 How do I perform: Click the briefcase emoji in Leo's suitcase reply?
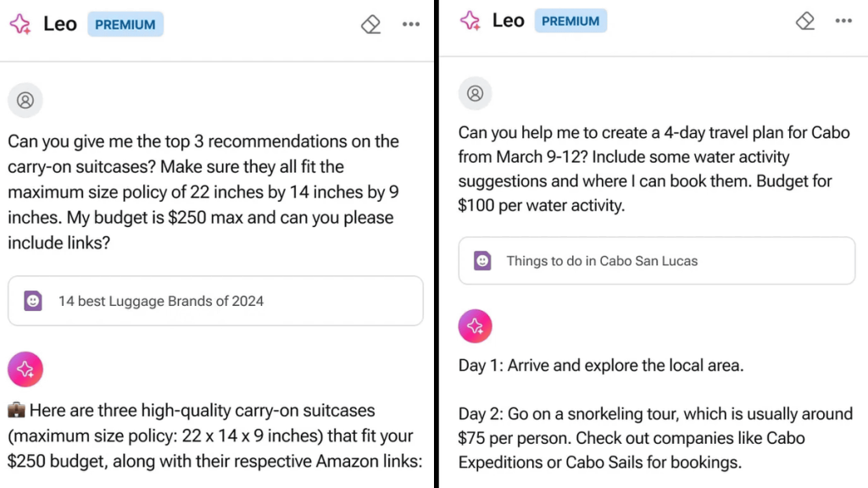pyautogui.click(x=16, y=412)
